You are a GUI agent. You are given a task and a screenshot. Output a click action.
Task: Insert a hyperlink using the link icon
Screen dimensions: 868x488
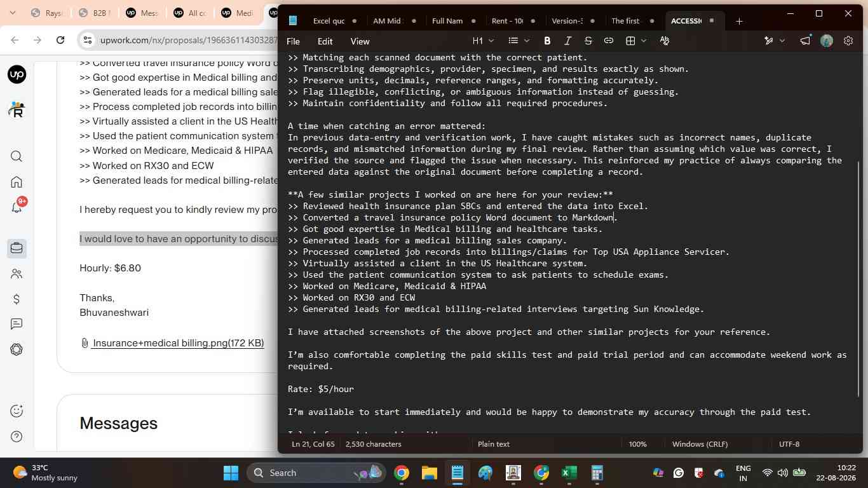coord(608,41)
